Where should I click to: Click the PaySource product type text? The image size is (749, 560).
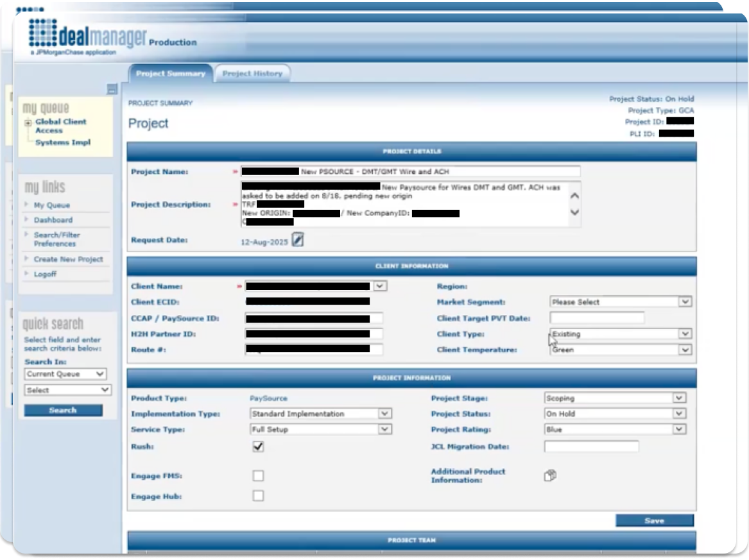268,398
